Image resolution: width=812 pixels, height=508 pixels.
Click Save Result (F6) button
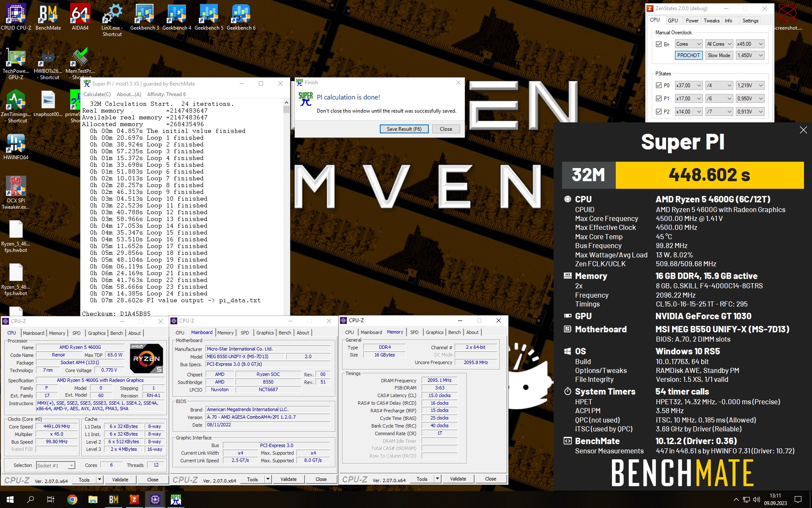click(x=404, y=129)
